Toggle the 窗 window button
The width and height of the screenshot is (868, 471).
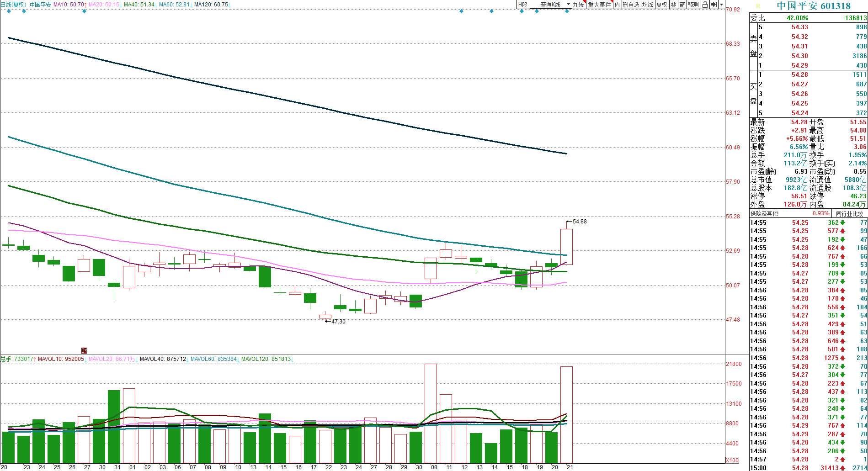682,5
